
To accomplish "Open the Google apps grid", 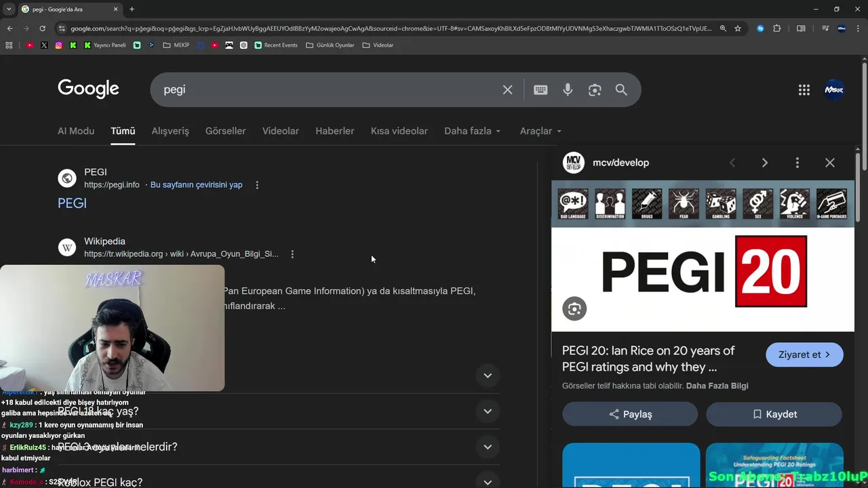I will [x=804, y=89].
